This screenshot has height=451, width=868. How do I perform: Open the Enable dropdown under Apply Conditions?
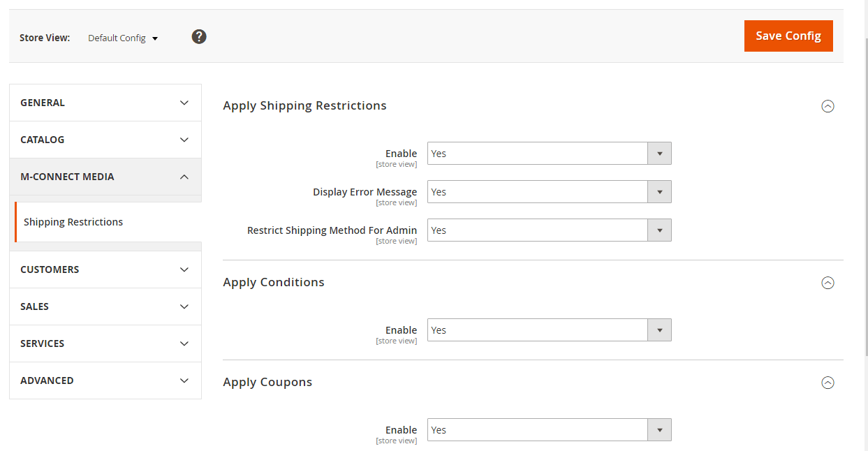549,330
